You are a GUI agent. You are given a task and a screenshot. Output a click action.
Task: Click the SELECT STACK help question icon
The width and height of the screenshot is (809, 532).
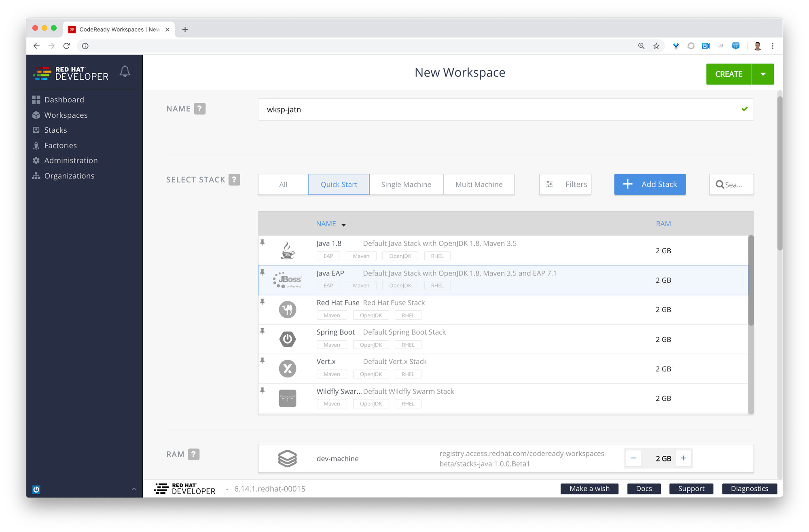(234, 180)
